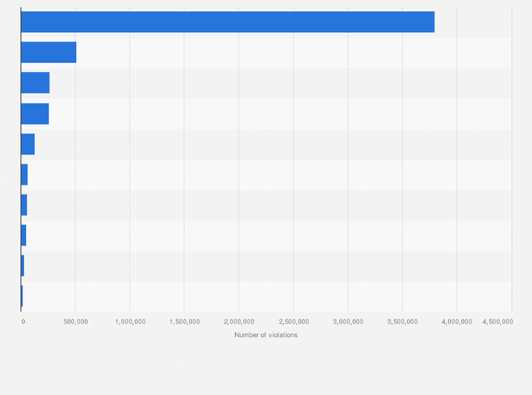This screenshot has height=395, width=532.
Task: Select the second bar reaching about 500,000
Action: [49, 52]
